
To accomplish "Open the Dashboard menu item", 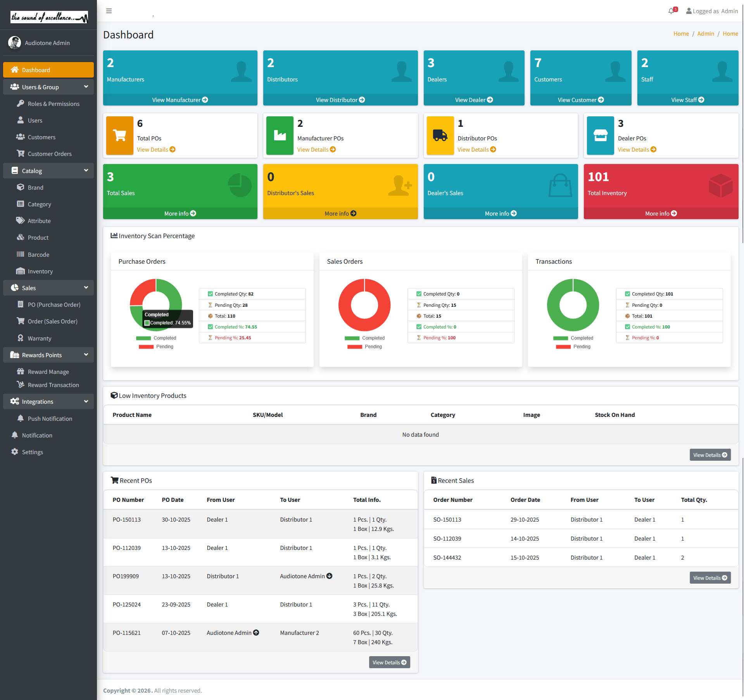I will pyautogui.click(x=48, y=70).
